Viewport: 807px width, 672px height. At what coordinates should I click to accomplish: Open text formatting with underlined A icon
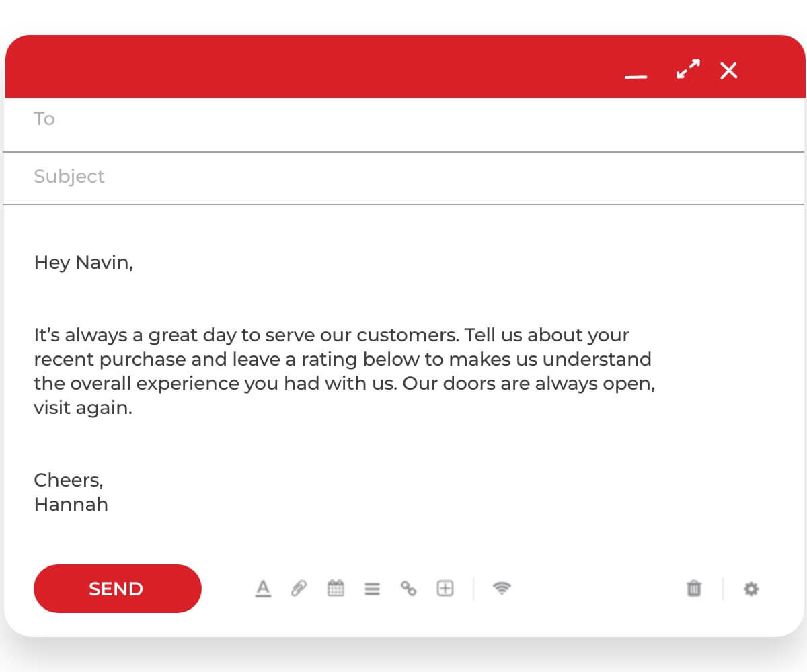(x=263, y=589)
